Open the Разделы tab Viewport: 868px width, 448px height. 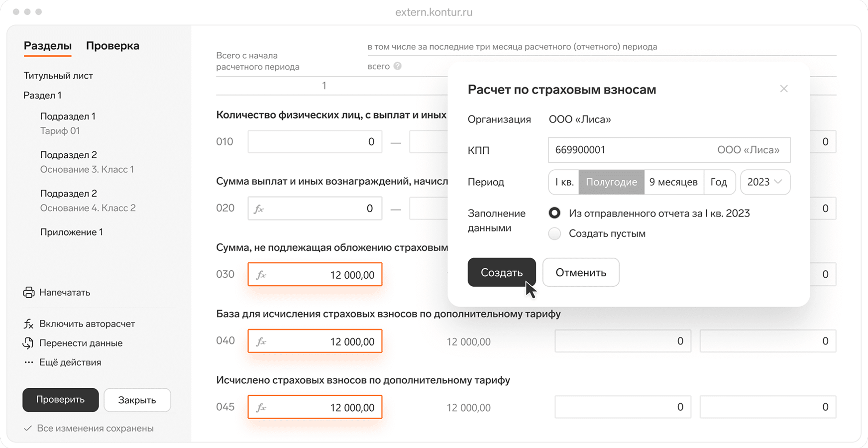47,45
